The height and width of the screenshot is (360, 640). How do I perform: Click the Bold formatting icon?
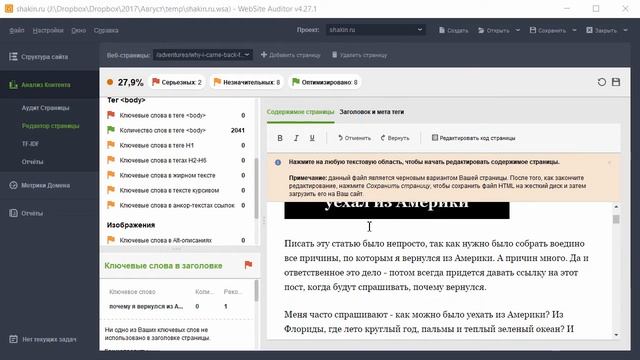point(280,138)
